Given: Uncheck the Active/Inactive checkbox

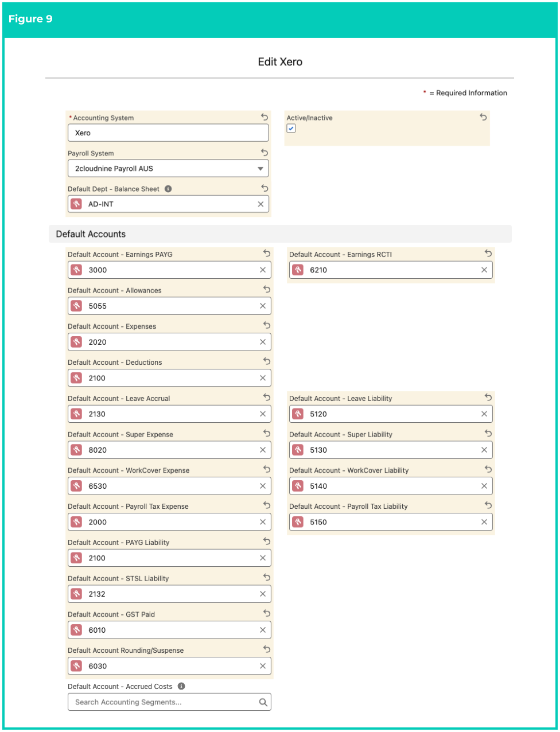Looking at the screenshot, I should 291,129.
